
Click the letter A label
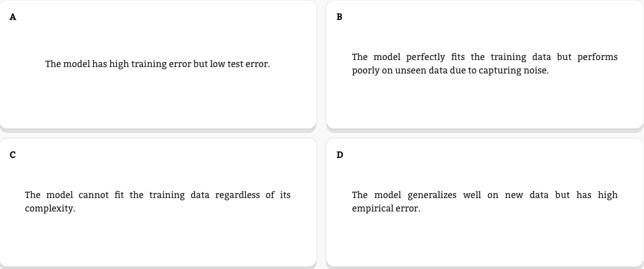13,17
